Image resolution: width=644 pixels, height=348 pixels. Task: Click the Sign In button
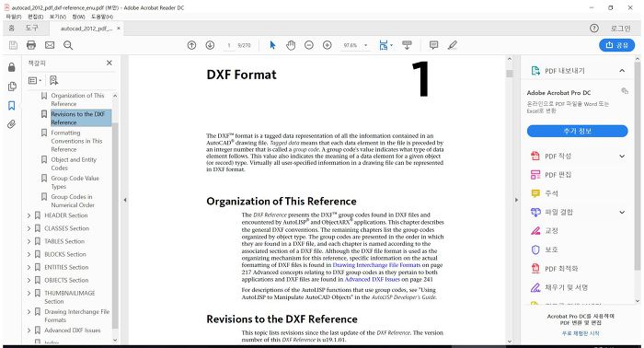click(620, 29)
